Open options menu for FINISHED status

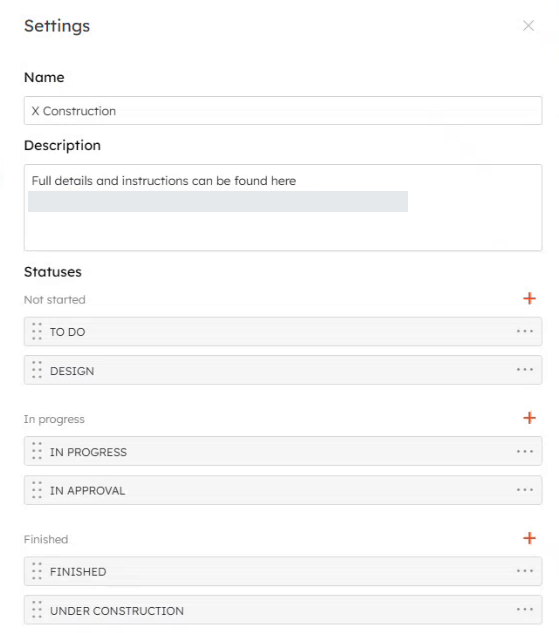pyautogui.click(x=525, y=571)
